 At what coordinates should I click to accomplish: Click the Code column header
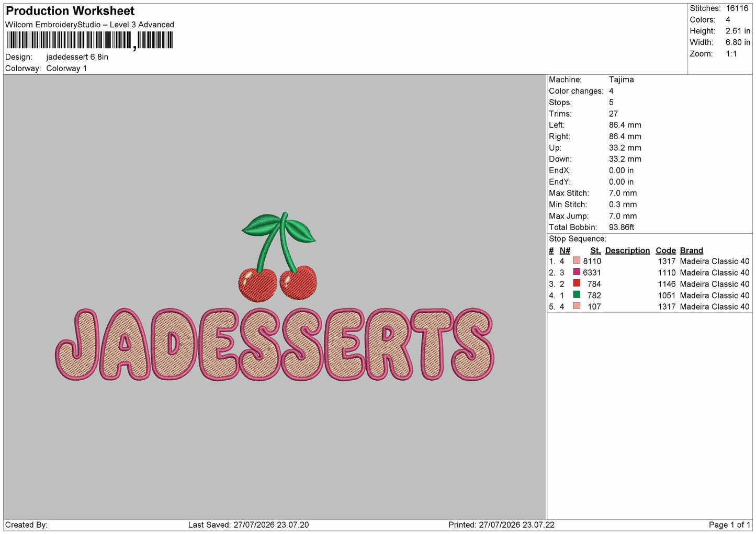(665, 251)
